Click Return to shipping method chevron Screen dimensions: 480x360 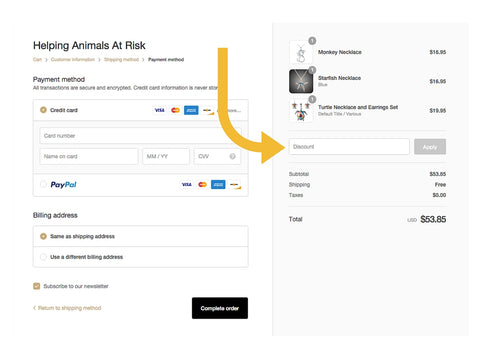pyautogui.click(x=34, y=308)
